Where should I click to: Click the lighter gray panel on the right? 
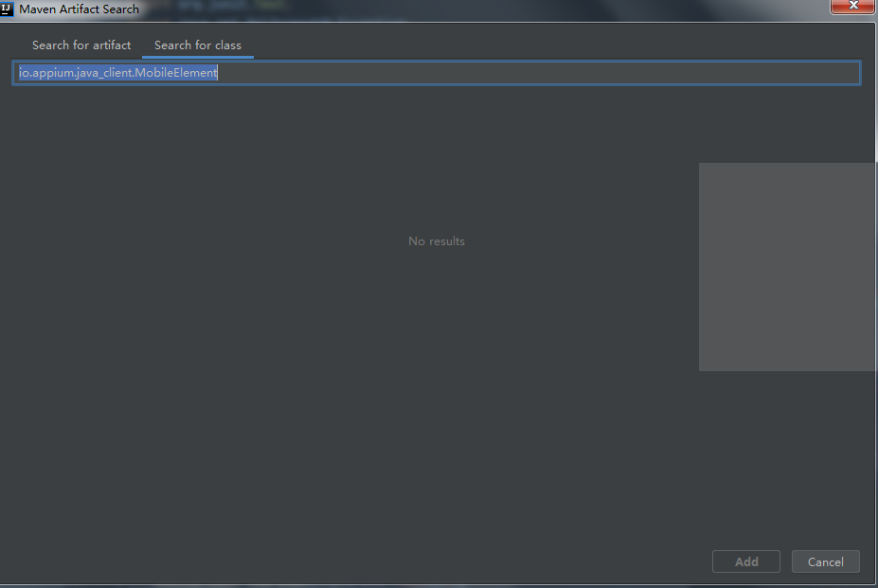(786, 265)
